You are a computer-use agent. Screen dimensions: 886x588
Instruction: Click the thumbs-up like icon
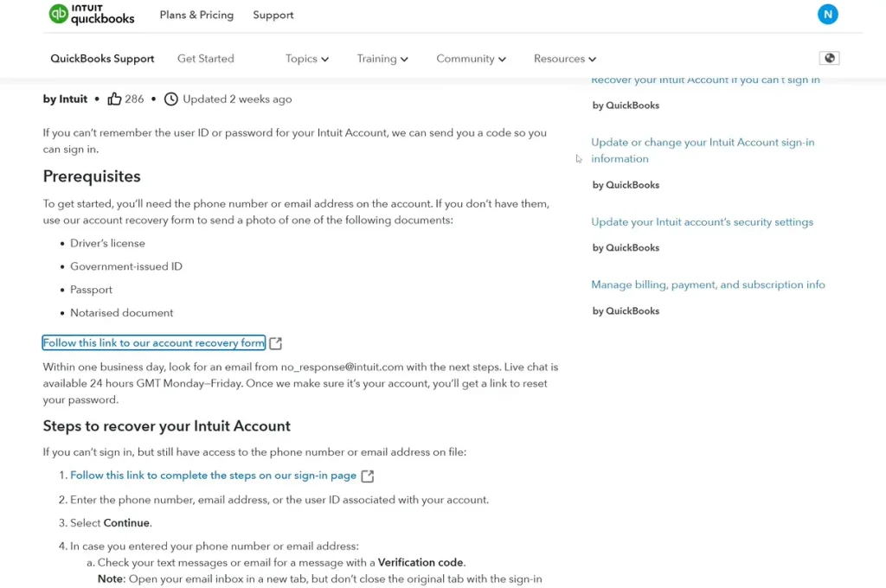pyautogui.click(x=114, y=99)
